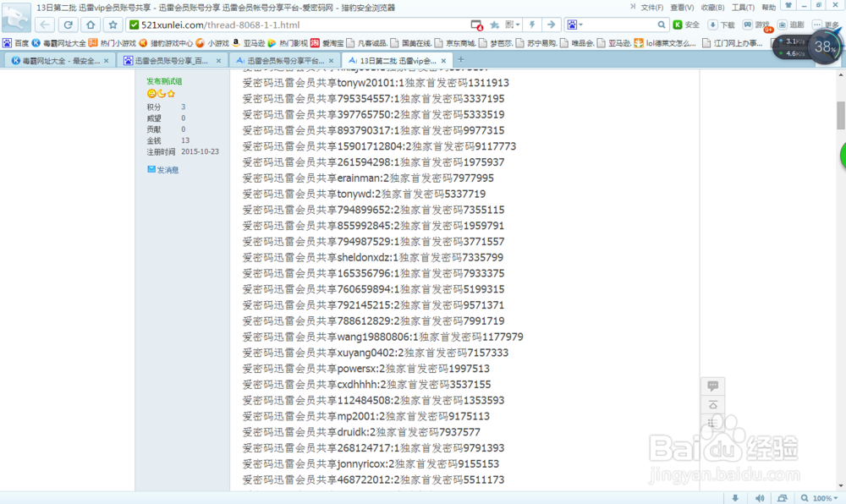Open the 追剧 video toolbar button
846x504 pixels.
pyautogui.click(x=791, y=25)
